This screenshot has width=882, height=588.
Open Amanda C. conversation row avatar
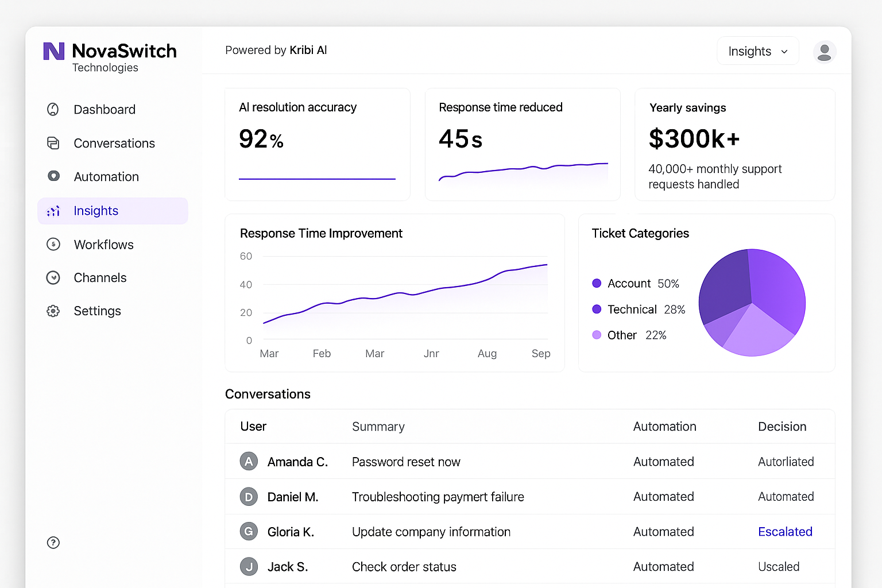249,462
